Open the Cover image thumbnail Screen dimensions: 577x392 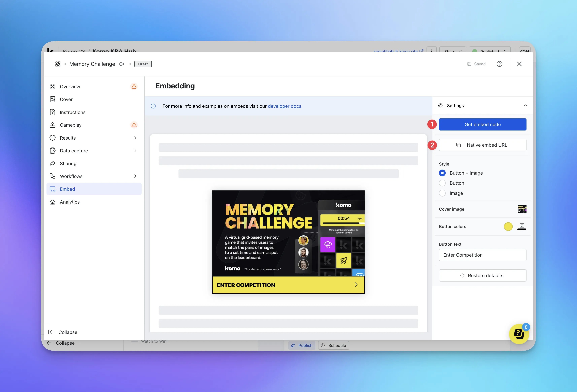click(522, 209)
